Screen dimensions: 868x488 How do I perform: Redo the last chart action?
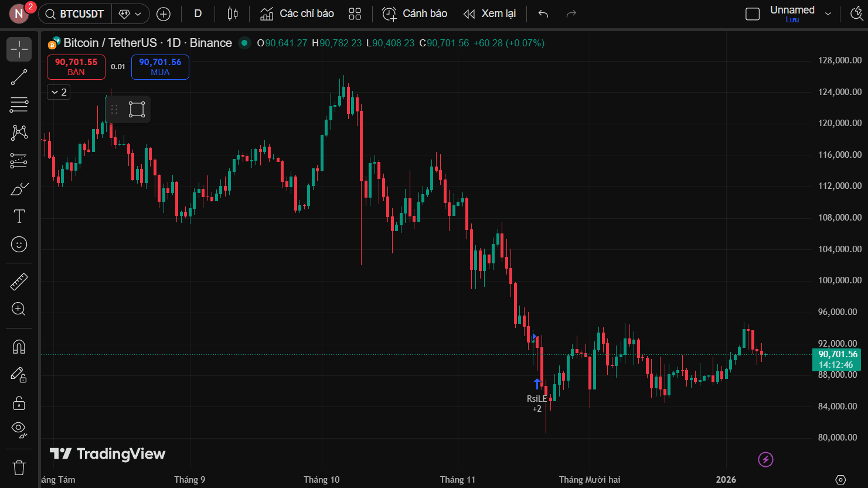coord(571,14)
